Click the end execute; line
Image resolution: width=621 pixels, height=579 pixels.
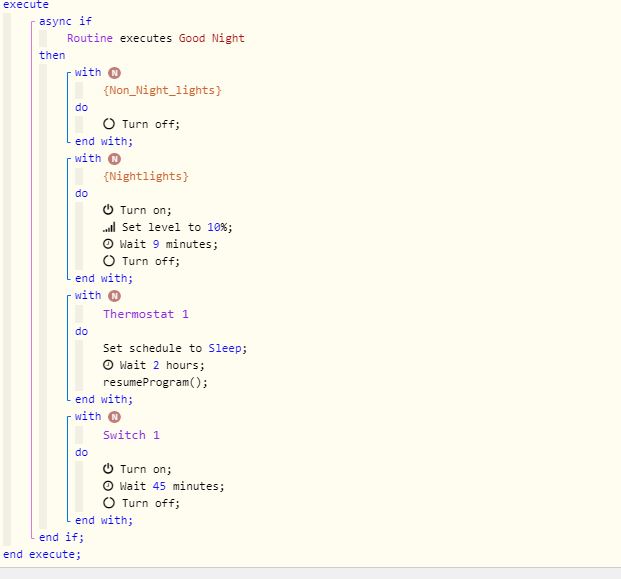[x=42, y=554]
